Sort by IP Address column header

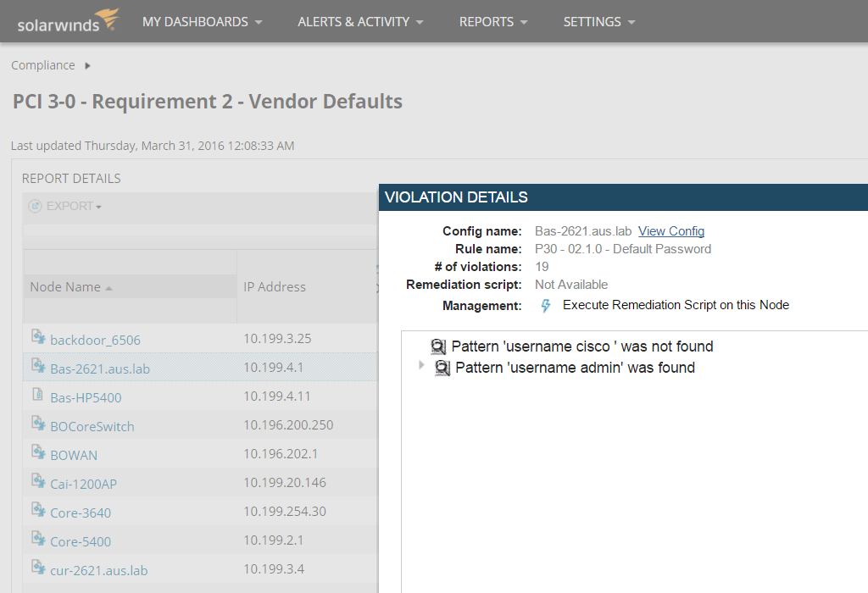coord(275,287)
